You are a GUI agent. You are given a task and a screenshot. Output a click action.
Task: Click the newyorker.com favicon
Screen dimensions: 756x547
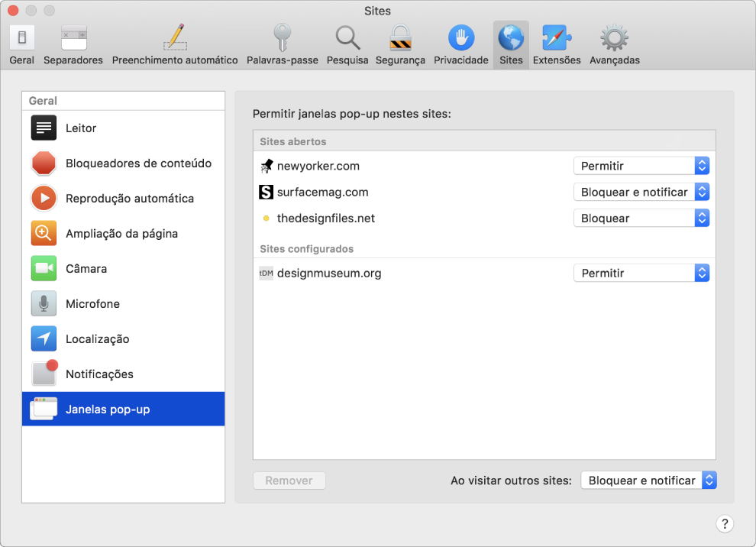tap(267, 166)
